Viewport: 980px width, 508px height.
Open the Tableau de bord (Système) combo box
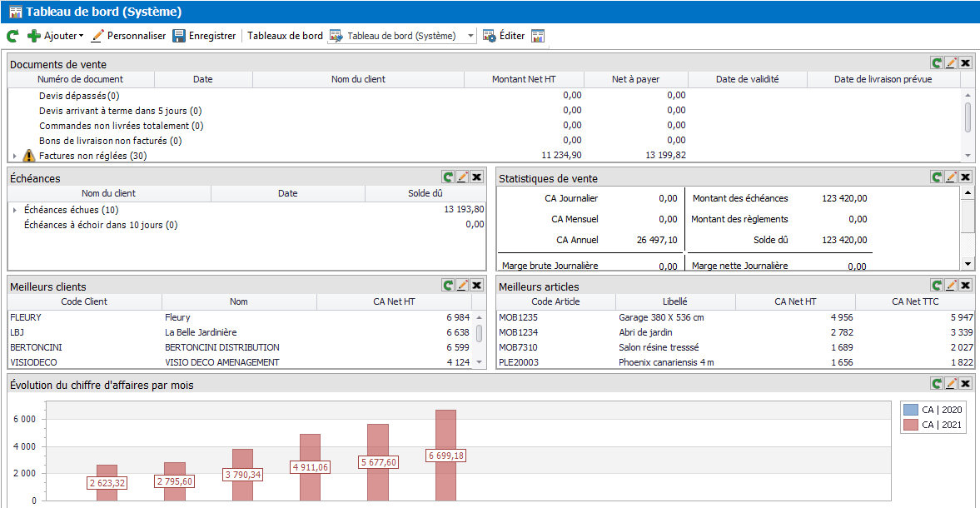pyautogui.click(x=470, y=36)
